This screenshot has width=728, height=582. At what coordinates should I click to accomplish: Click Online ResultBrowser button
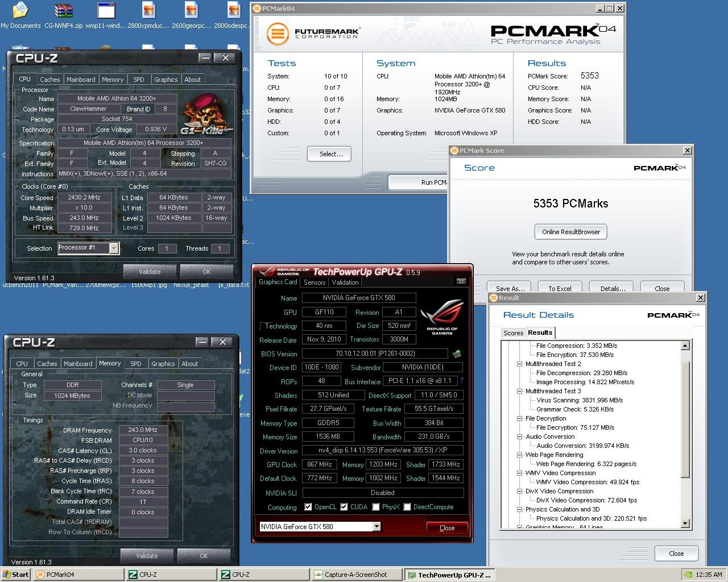pos(571,232)
